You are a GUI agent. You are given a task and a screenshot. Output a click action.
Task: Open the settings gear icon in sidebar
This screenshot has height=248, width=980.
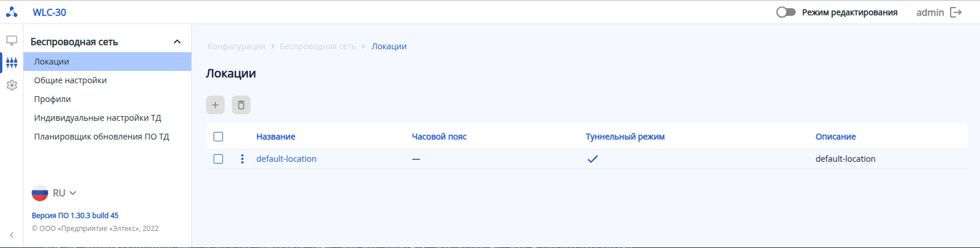pos(12,86)
